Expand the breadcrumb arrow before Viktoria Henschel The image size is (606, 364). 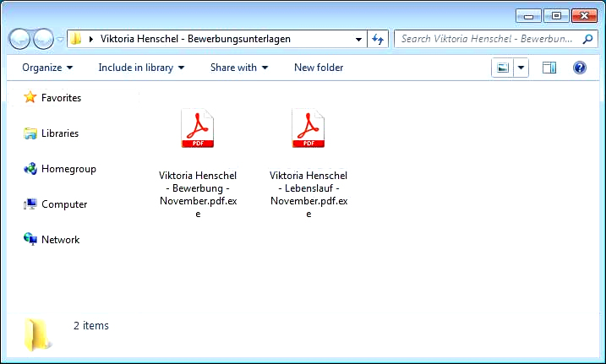point(91,39)
